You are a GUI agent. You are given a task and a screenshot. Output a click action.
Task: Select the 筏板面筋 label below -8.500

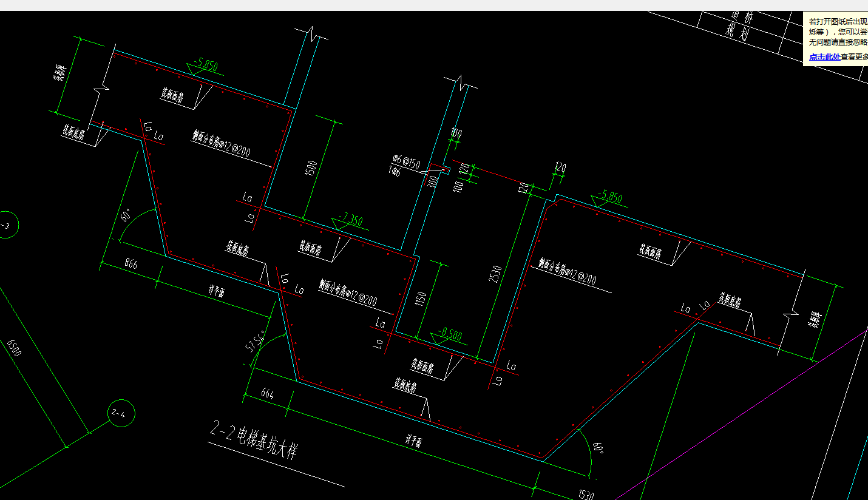click(x=423, y=367)
